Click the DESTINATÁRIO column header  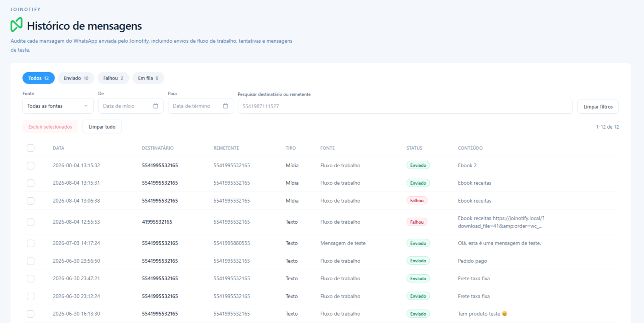point(158,148)
